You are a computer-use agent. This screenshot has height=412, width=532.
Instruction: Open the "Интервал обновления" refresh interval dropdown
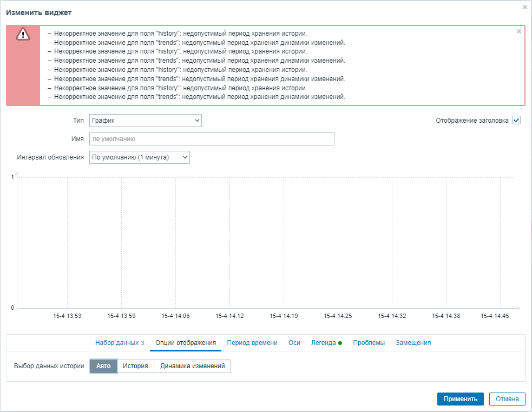pos(139,157)
